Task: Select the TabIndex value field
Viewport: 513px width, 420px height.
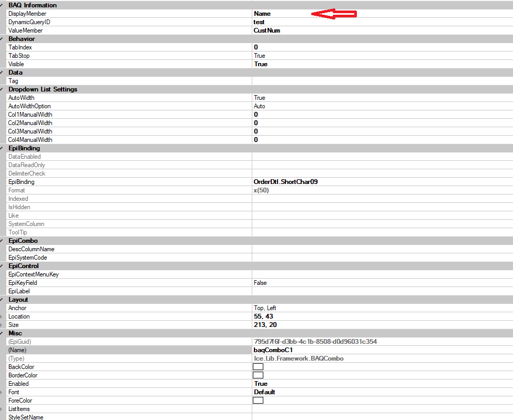Action: click(383, 47)
